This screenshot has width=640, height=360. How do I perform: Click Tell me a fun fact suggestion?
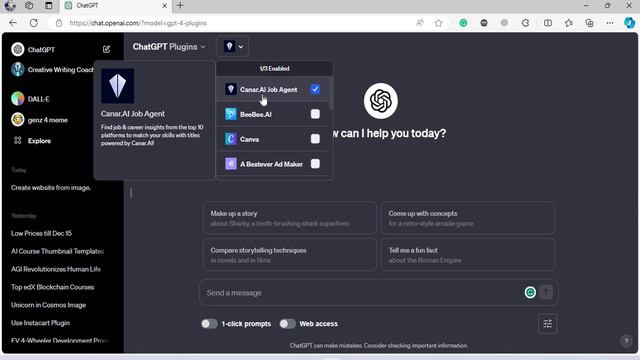[468, 255]
